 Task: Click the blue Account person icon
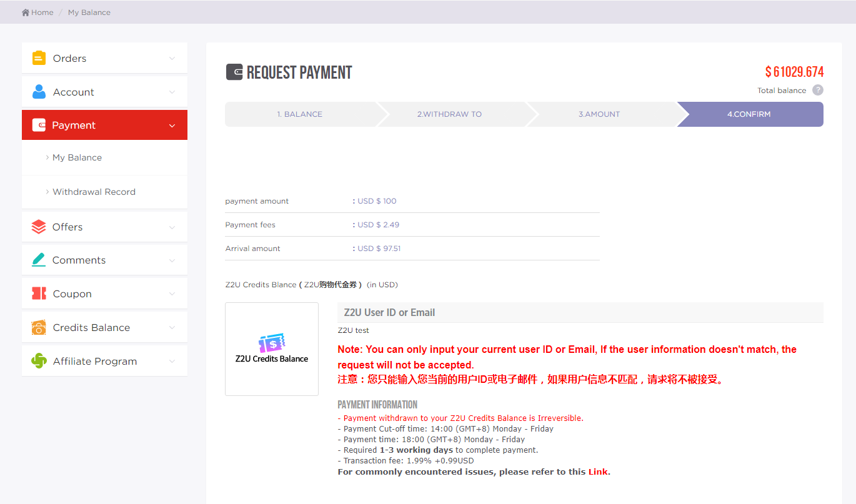[39, 92]
